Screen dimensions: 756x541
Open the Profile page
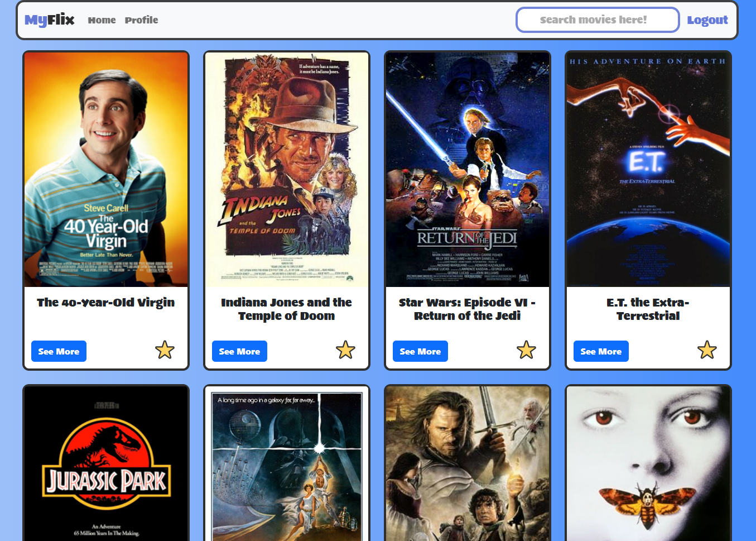pyautogui.click(x=141, y=20)
